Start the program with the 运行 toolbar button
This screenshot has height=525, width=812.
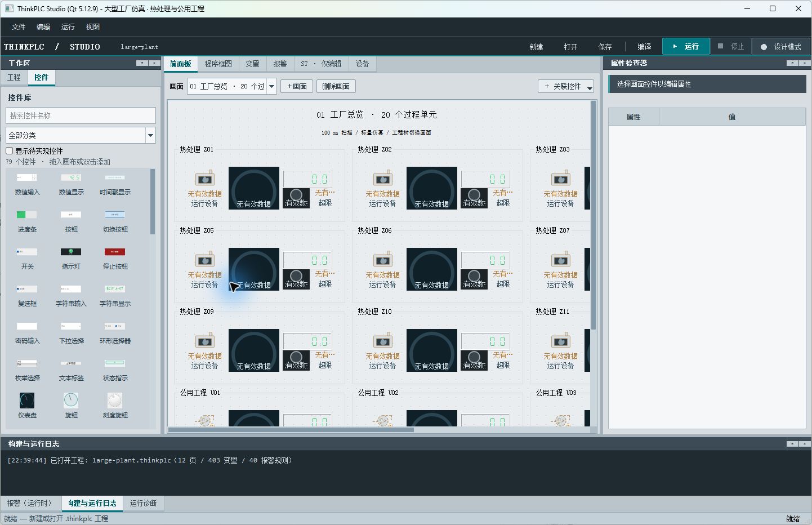[686, 47]
